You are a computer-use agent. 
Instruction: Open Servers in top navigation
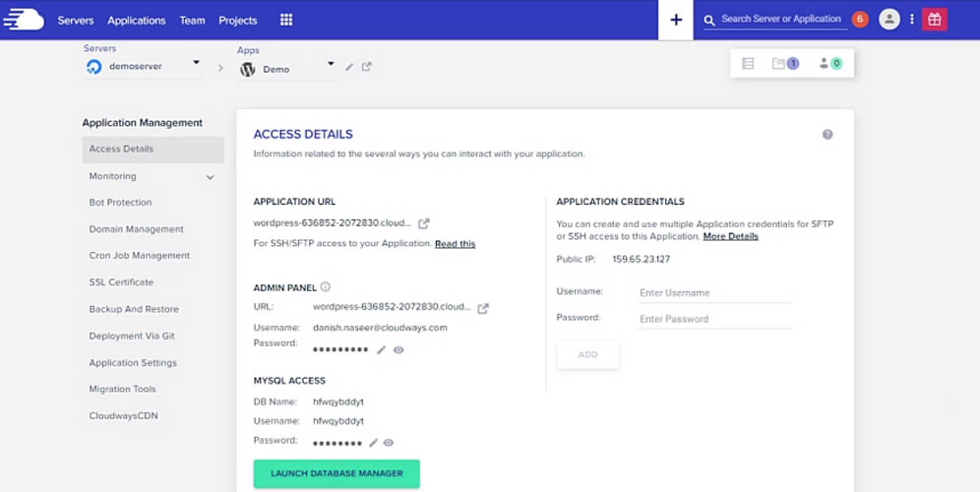(x=76, y=20)
